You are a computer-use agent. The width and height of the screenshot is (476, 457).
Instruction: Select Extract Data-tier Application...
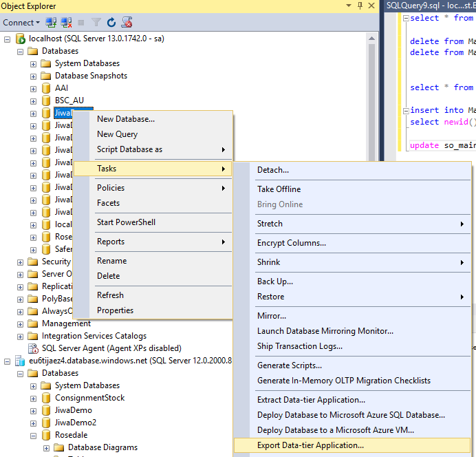[x=352, y=400]
